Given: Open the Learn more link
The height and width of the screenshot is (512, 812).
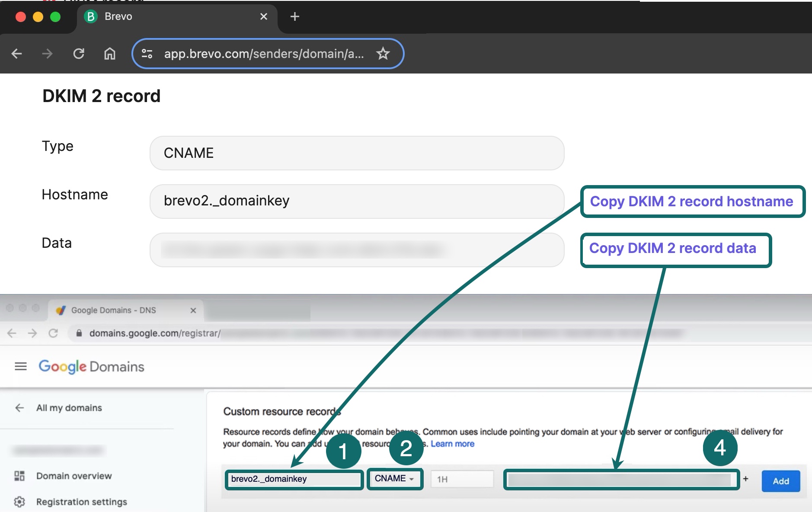Looking at the screenshot, I should coord(452,444).
